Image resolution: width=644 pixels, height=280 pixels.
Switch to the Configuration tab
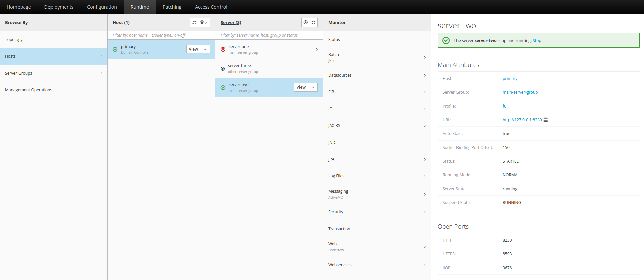(102, 7)
